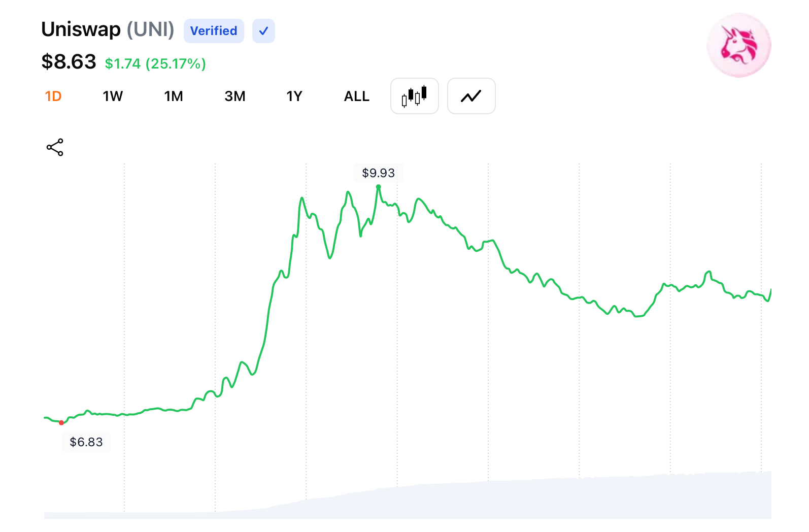809x532 pixels.
Task: Select the 1D time range
Action: point(53,96)
